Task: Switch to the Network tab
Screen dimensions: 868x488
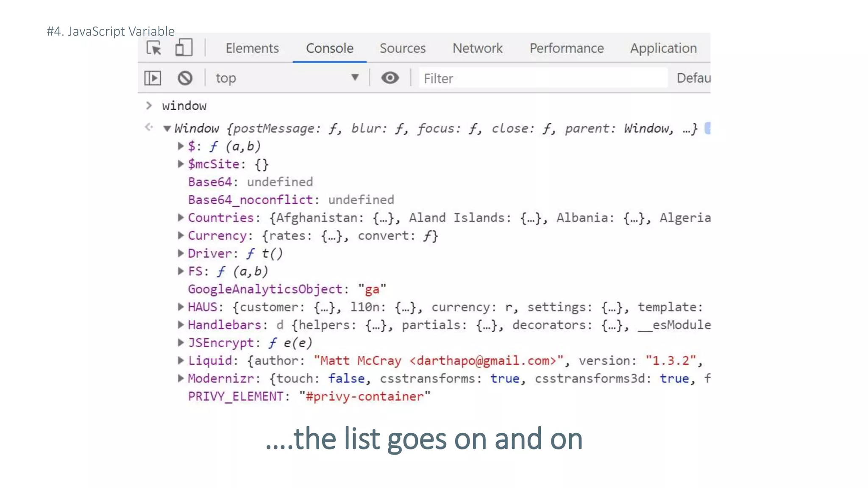Action: 478,48
